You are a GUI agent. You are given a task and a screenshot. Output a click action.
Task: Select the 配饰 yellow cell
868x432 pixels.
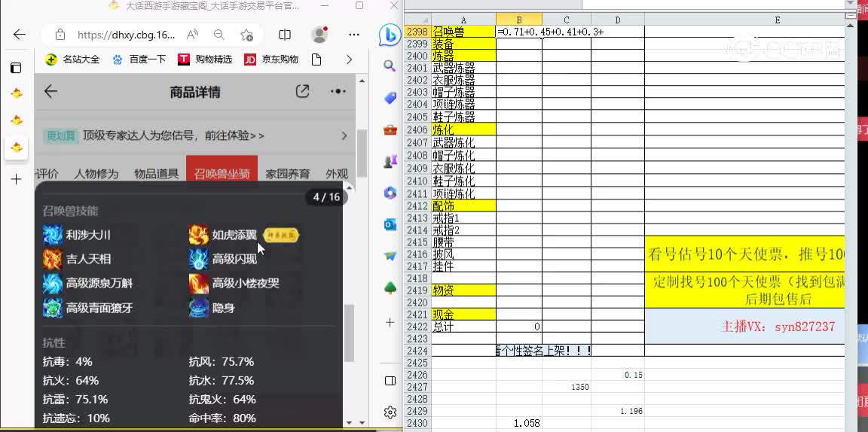tap(463, 205)
